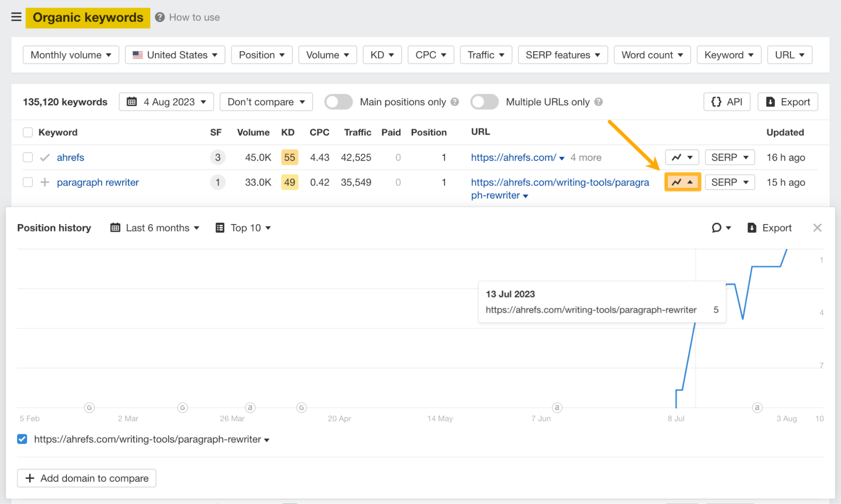Click 'Add domain to compare' button
Viewport: 841px width, 504px height.
pyautogui.click(x=86, y=478)
